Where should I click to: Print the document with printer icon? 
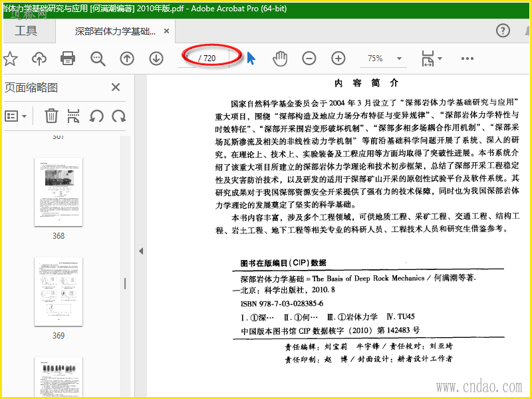pyautogui.click(x=68, y=59)
